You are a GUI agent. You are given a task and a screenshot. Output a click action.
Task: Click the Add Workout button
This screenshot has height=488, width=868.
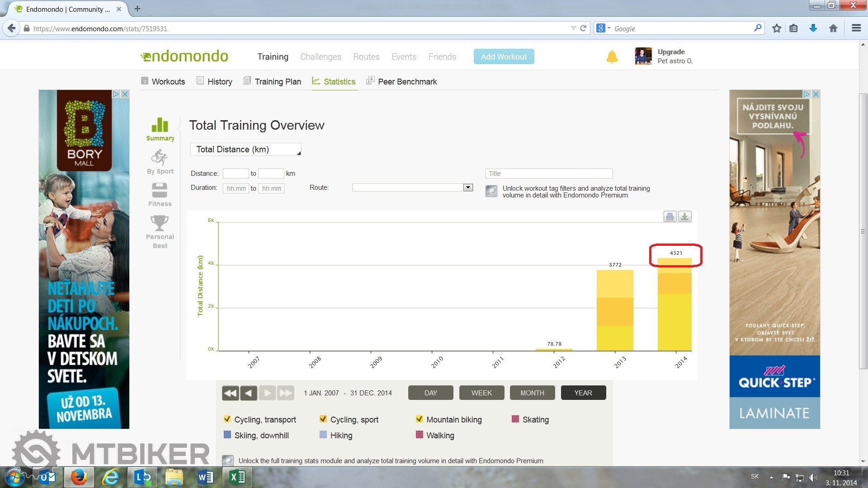click(504, 57)
